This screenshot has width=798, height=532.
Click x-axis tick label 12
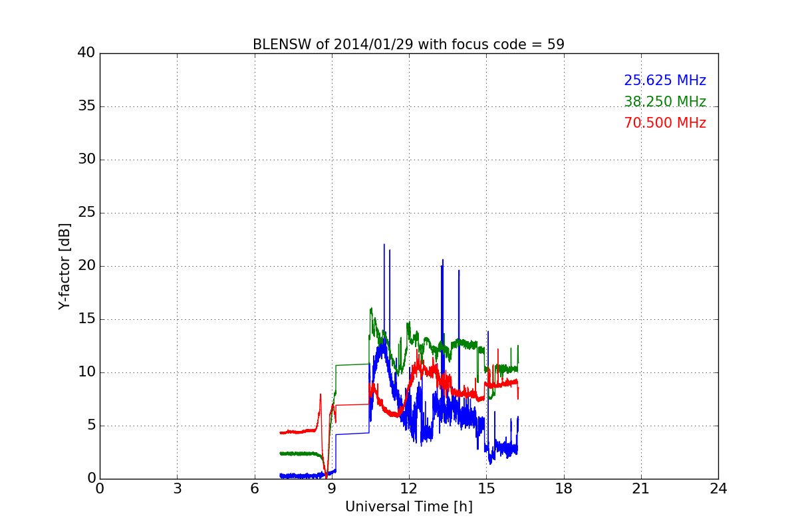(409, 488)
